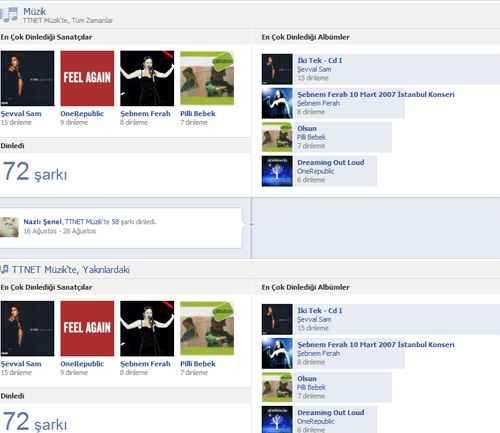
Task: Click Şebnem Ferah 10 Mart 2007 İstanbul Konseri top link
Action: pos(376,94)
